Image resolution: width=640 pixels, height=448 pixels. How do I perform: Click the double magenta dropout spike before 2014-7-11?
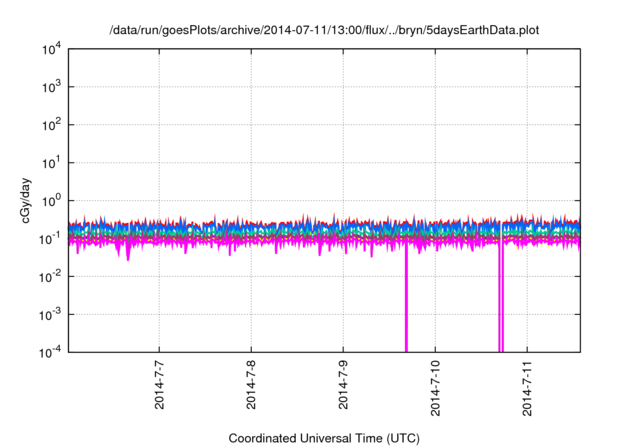click(501, 298)
